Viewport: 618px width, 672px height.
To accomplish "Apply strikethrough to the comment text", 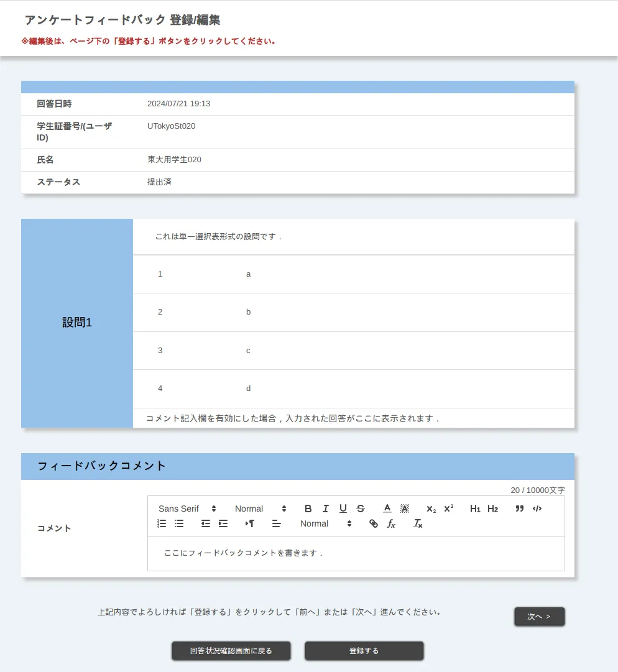I will pos(361,509).
